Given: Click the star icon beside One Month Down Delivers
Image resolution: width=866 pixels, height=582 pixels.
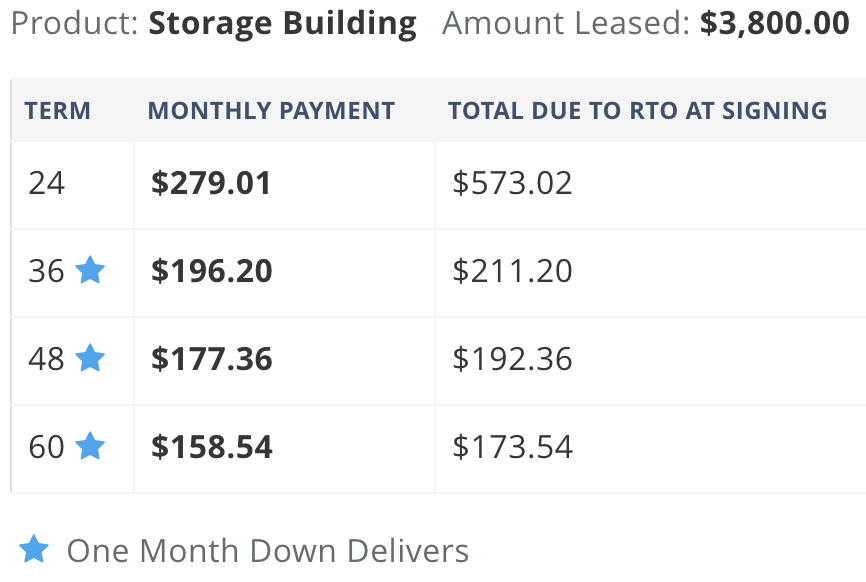Looking at the screenshot, I should click(34, 549).
